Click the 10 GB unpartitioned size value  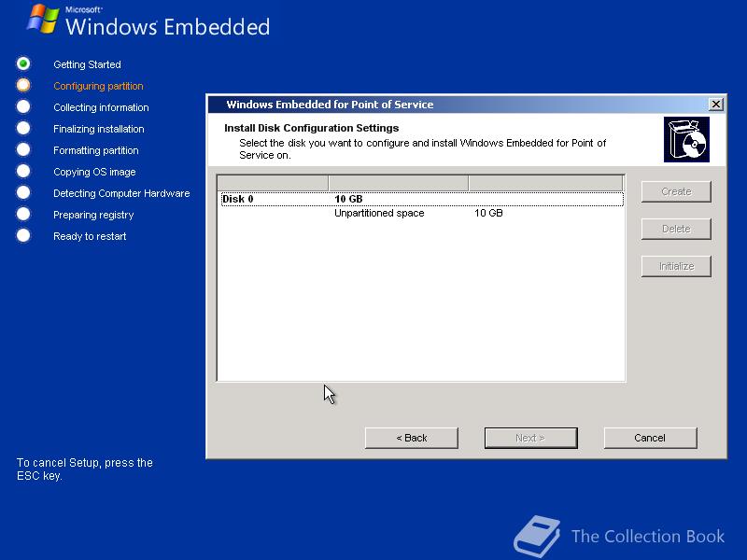488,213
